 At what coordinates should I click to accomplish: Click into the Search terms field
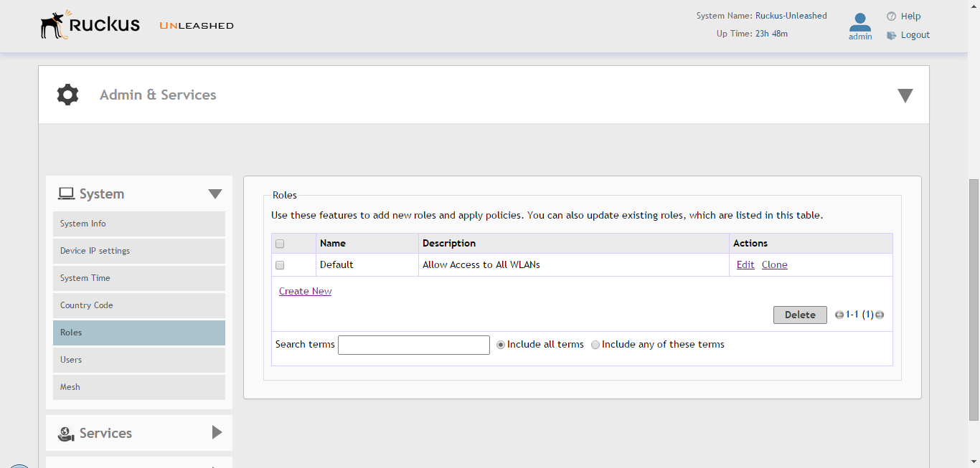tap(413, 345)
